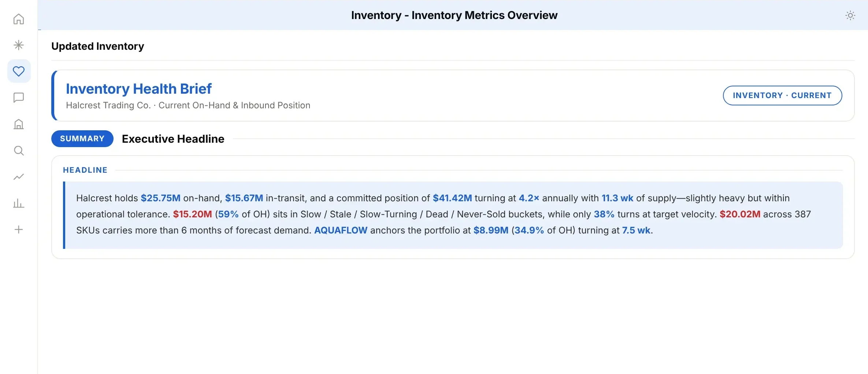Image resolution: width=868 pixels, height=374 pixels.
Task: Click the red $15.20M value
Action: pos(193,214)
